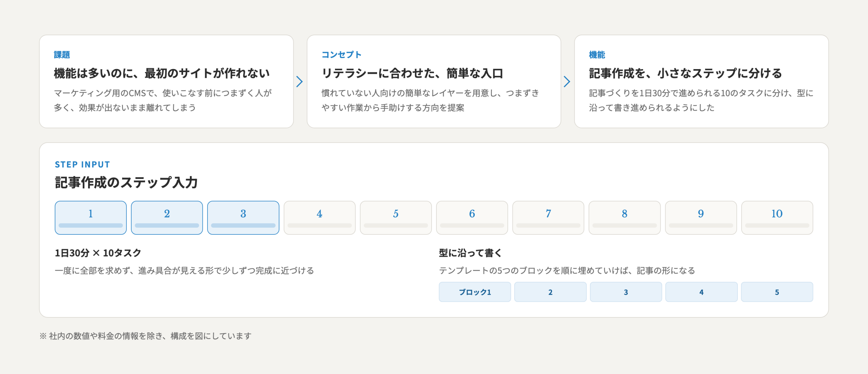Click template block chip 3
The width and height of the screenshot is (868, 374).
tap(626, 292)
